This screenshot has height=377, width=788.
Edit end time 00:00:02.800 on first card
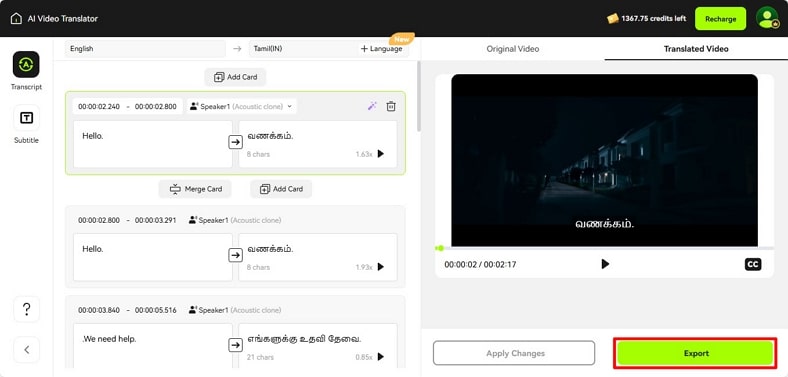pos(155,107)
